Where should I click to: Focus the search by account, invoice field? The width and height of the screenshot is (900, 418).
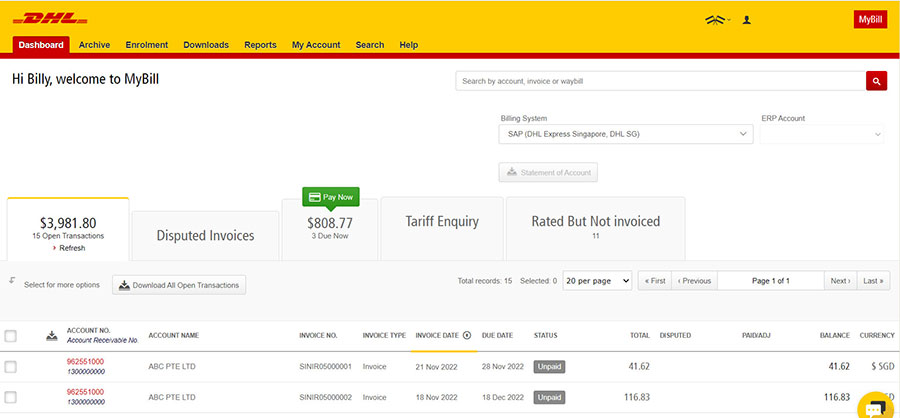click(x=661, y=82)
